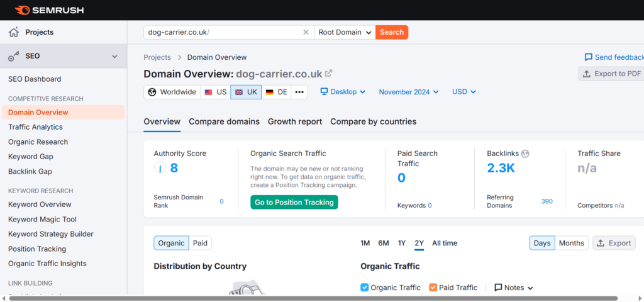The height and width of the screenshot is (302, 644).
Task: Switch chart to Organic
Action: pyautogui.click(x=171, y=243)
